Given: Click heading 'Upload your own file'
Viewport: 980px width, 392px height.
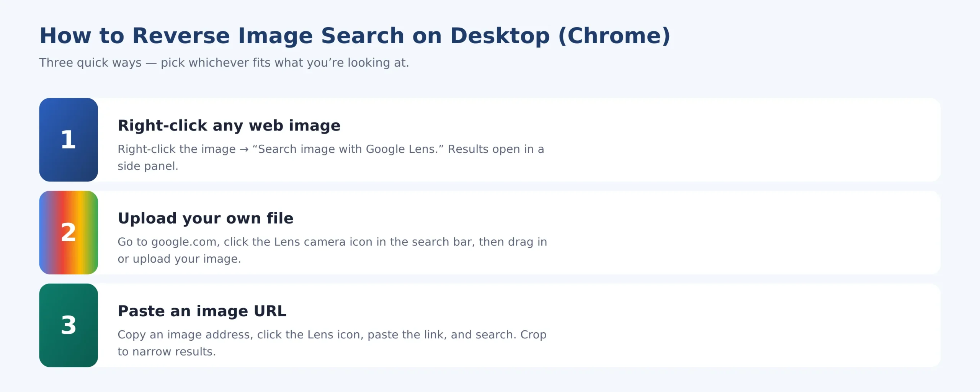Looking at the screenshot, I should (206, 218).
